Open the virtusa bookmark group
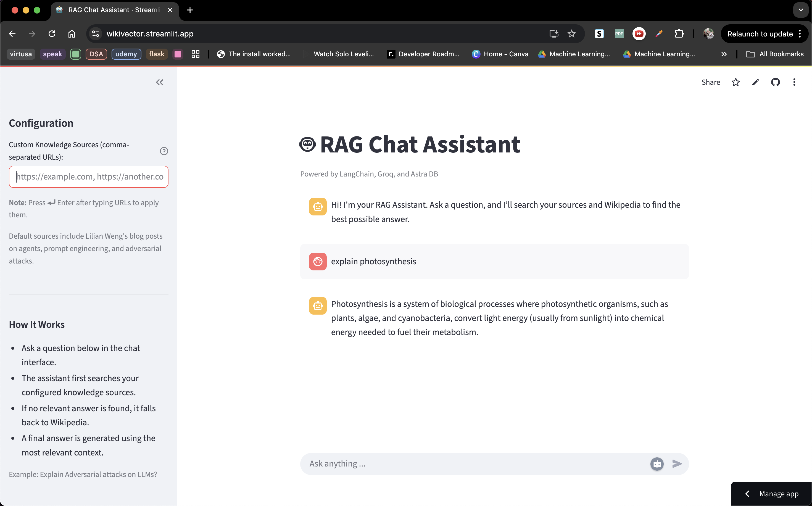Viewport: 812px width, 506px height. click(21, 54)
